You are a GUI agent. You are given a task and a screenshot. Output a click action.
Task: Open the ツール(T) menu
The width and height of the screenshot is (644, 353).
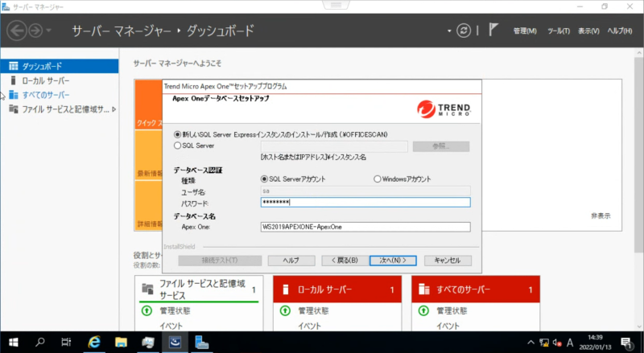(x=559, y=31)
